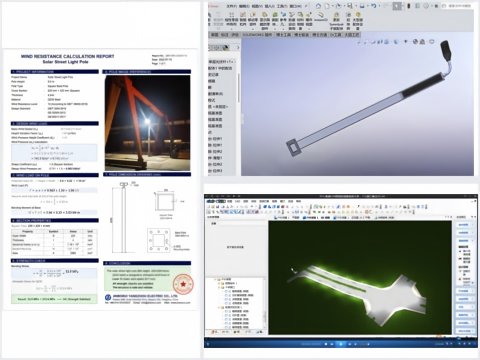
Task: Toggle the first checkbox under the last tree folder
Action: click(x=226, y=311)
